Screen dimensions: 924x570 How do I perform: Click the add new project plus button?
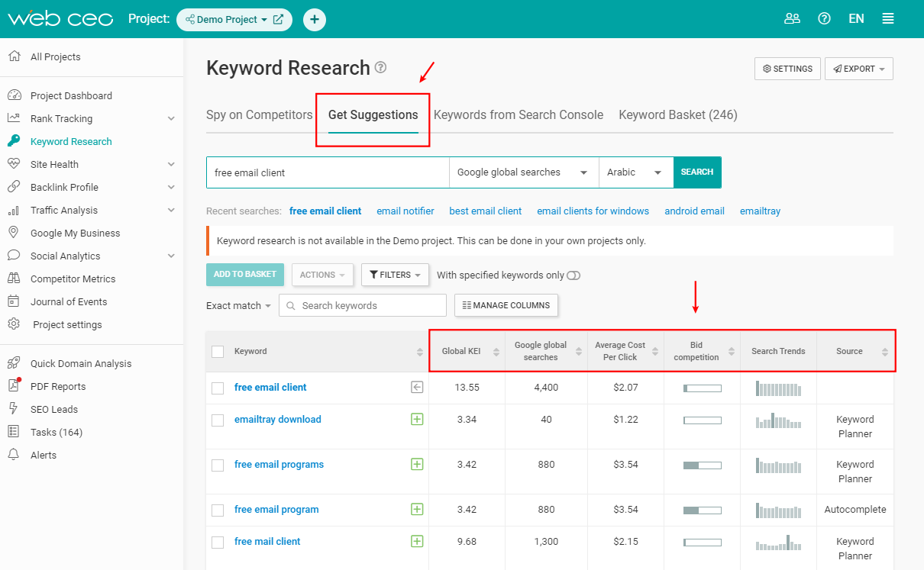click(x=315, y=19)
